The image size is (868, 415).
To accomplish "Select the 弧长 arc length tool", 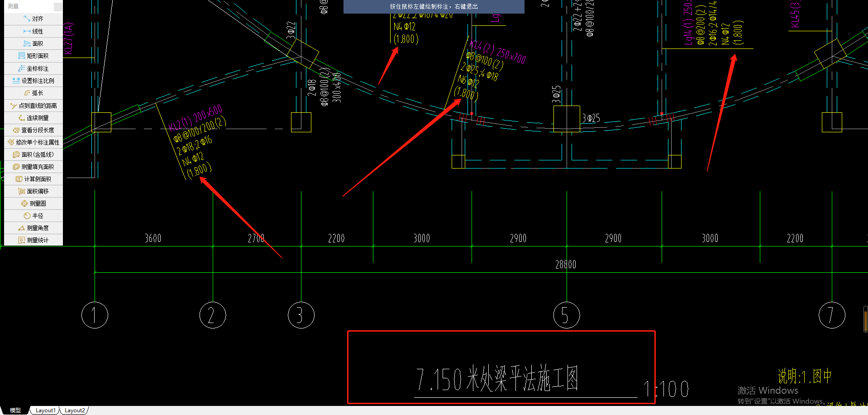I will (33, 93).
